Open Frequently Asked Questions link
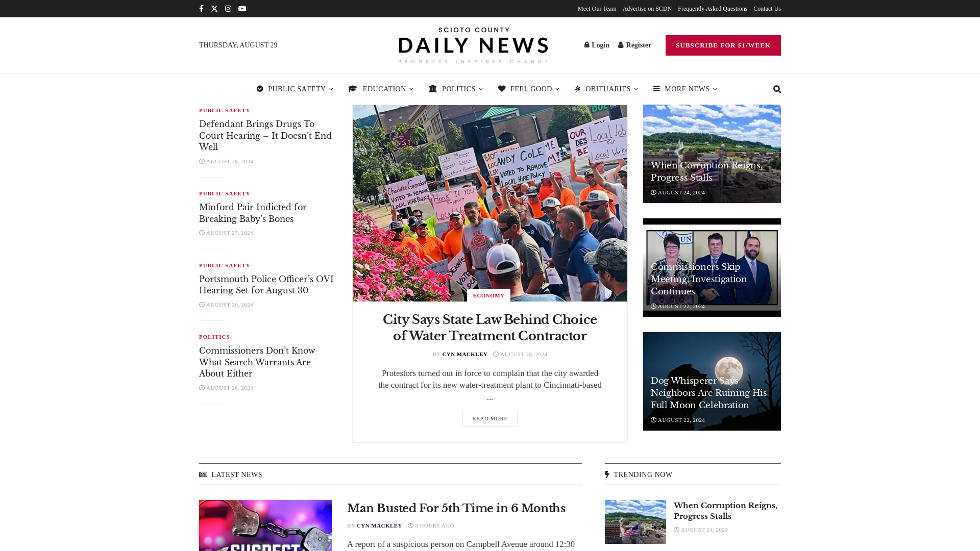 [x=712, y=9]
